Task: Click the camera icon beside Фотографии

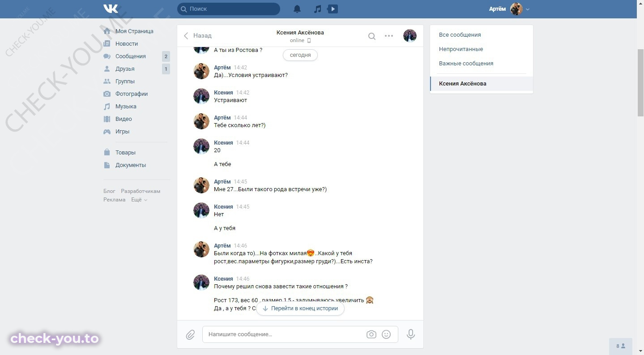Action: 107,94
